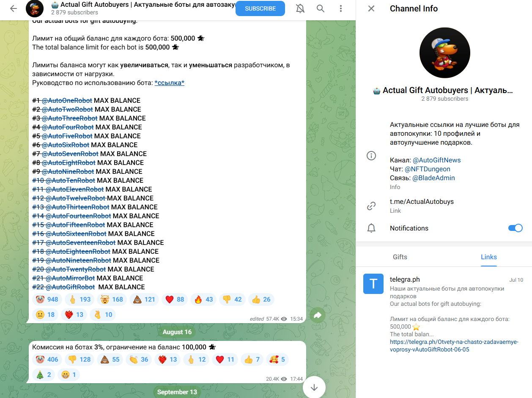This screenshot has width=532, height=398.
Task: Open search with the magnifier icon
Action: [x=321, y=8]
